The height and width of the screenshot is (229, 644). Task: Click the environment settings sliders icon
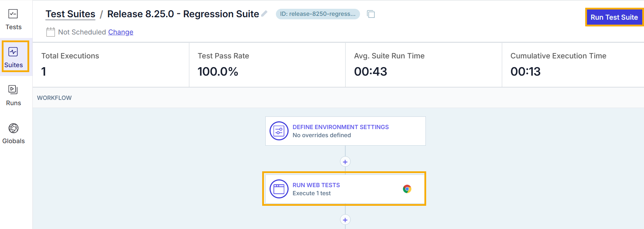(279, 131)
